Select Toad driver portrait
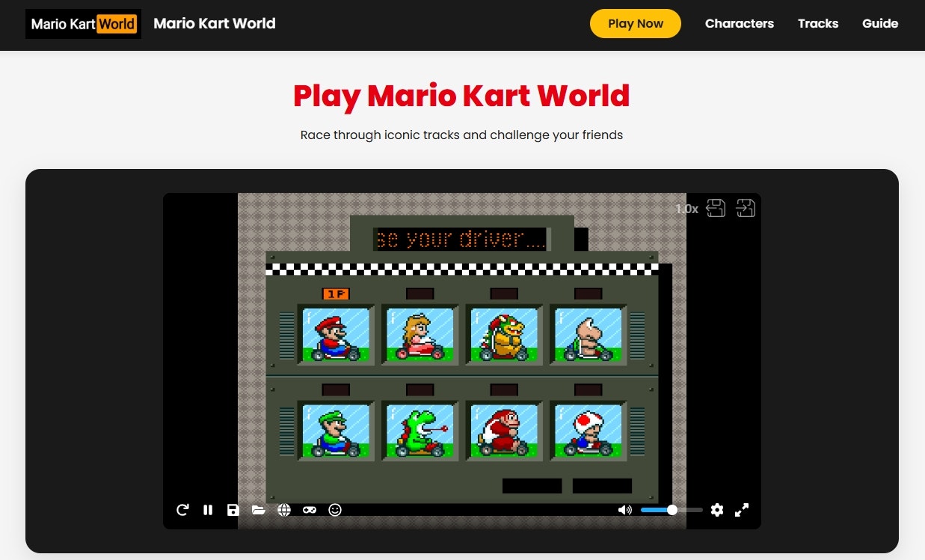This screenshot has width=925, height=560. [x=589, y=431]
